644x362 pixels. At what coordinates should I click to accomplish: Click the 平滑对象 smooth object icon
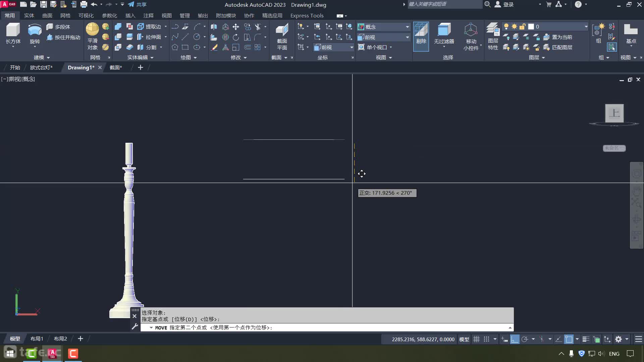coord(92,36)
